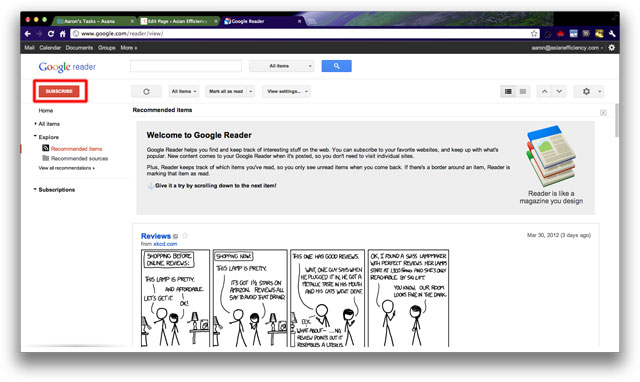The height and width of the screenshot is (382, 640).
Task: Open the account email dropdown
Action: click(x=567, y=48)
